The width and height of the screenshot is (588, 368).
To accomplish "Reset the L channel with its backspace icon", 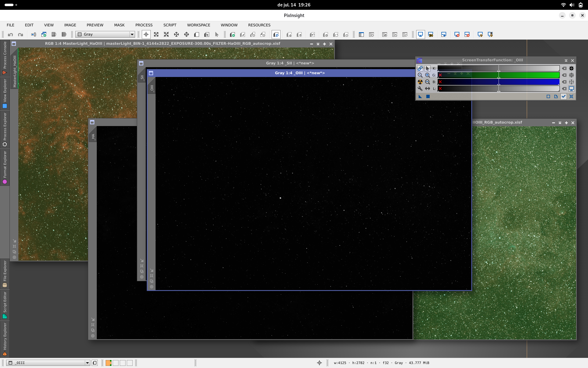I will click(x=564, y=89).
